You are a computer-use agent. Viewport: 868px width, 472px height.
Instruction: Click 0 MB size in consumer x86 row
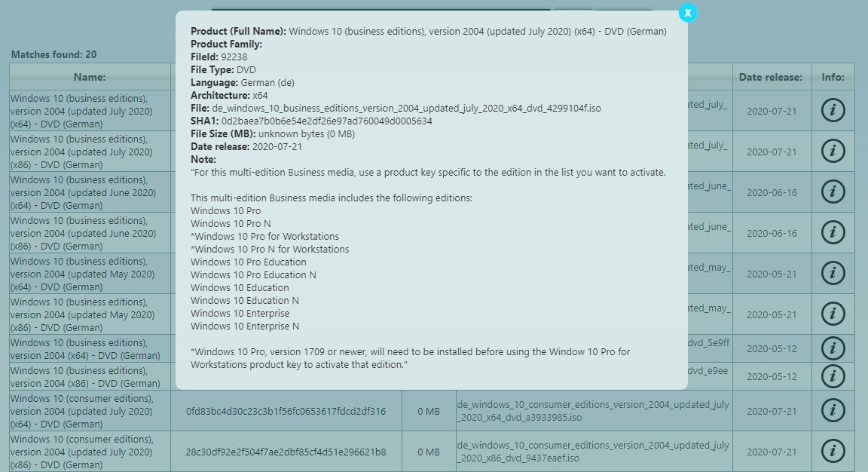(429, 452)
